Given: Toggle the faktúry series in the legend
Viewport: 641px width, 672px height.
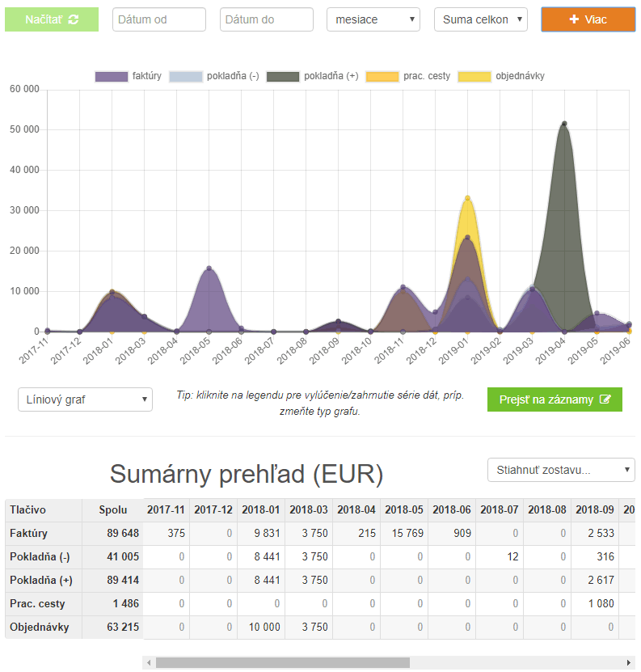Looking at the screenshot, I should [128, 76].
